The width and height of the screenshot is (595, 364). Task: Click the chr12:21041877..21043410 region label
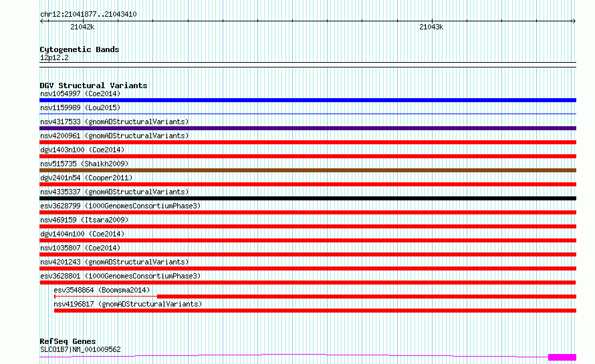point(88,14)
